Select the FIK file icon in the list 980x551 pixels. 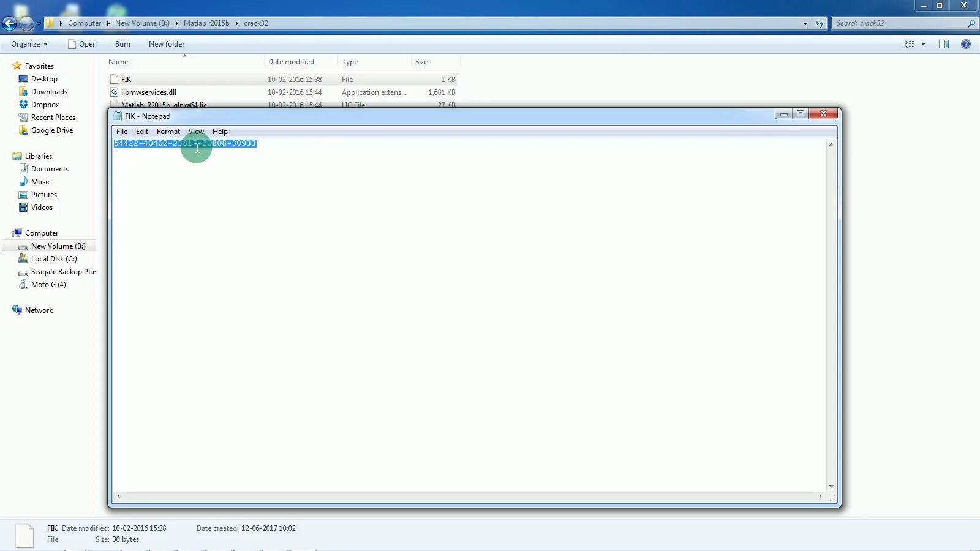click(x=114, y=80)
